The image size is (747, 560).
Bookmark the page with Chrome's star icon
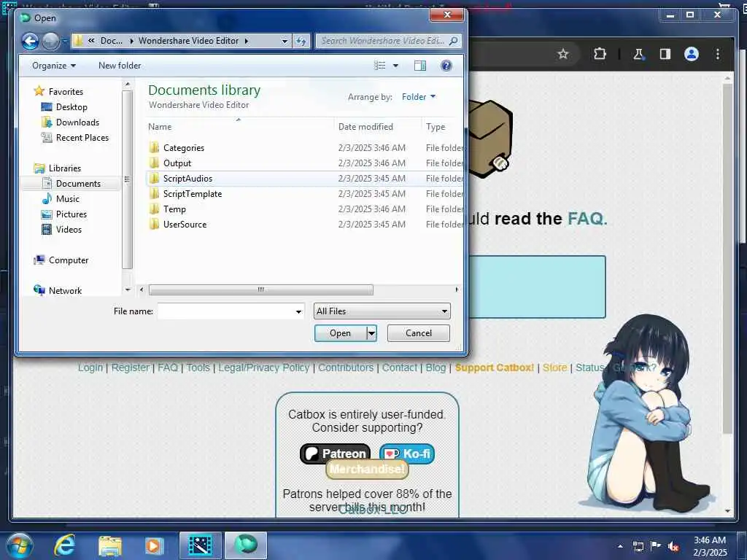[x=563, y=54]
